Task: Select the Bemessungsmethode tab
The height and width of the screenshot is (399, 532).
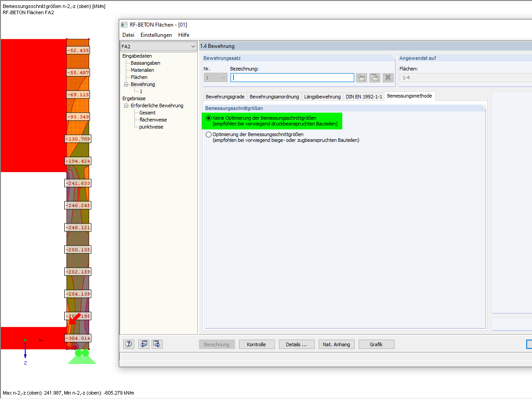Action: [x=409, y=96]
